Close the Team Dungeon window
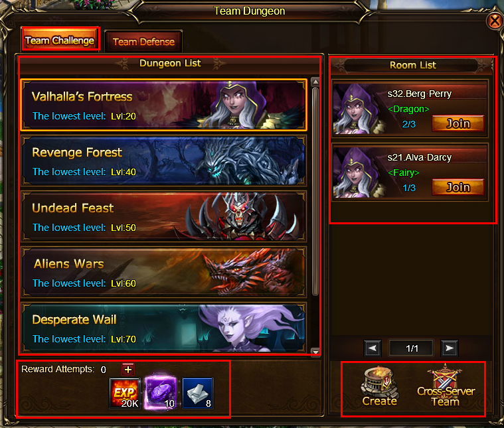Viewport: 504px width, 428px height. (494, 22)
